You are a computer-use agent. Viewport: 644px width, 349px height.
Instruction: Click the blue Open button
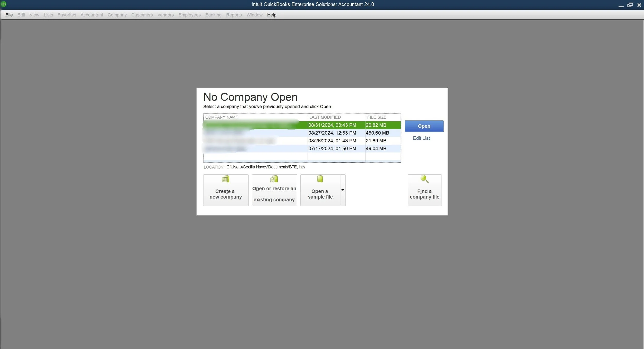(424, 126)
